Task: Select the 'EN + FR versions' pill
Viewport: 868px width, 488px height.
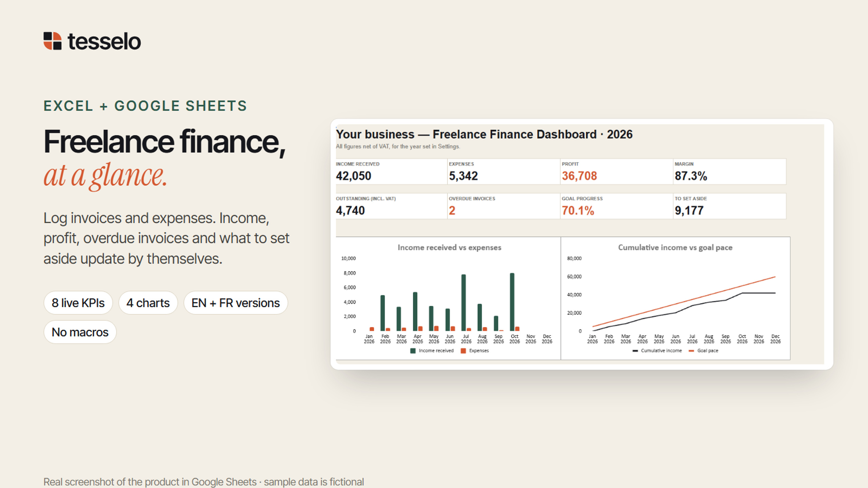Action: pyautogui.click(x=236, y=303)
